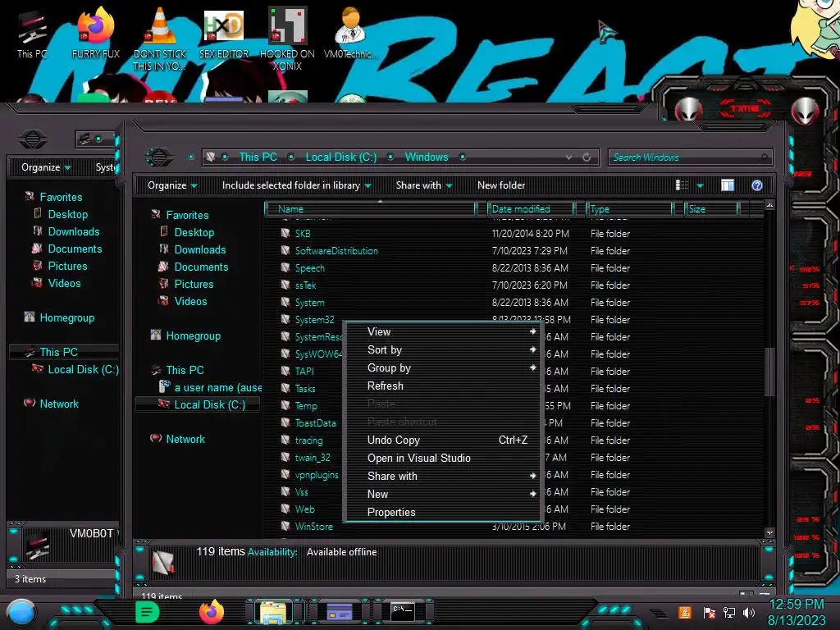Viewport: 840px width, 630px height.
Task: Open the Share with toolbar dropdown
Action: pos(424,185)
